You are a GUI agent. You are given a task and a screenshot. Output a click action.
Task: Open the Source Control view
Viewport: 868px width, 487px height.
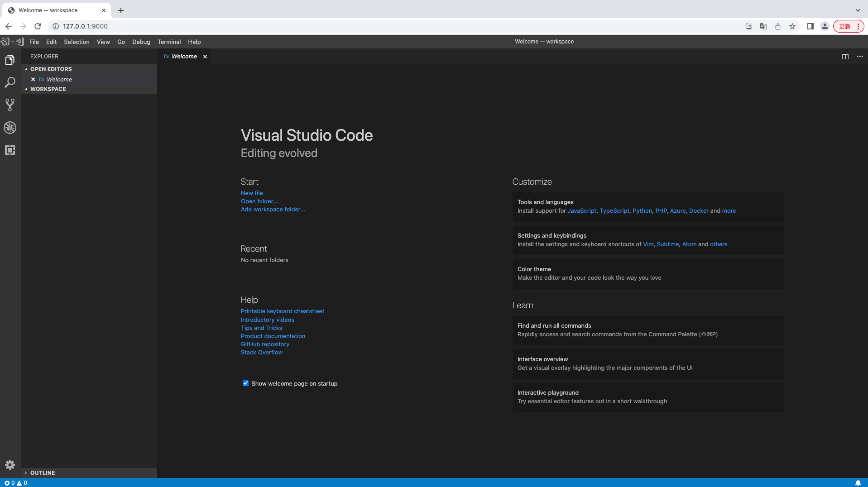point(10,105)
